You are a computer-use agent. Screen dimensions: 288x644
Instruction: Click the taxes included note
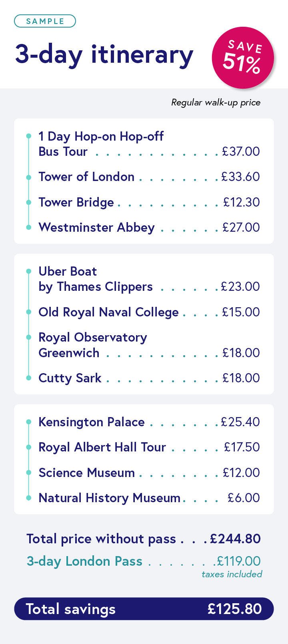click(x=232, y=574)
